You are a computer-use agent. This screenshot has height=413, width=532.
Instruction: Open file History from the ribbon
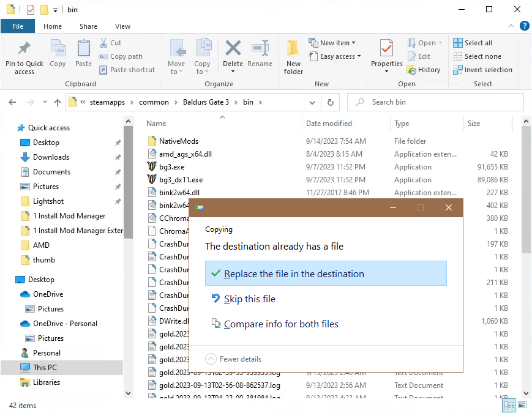[x=424, y=69]
